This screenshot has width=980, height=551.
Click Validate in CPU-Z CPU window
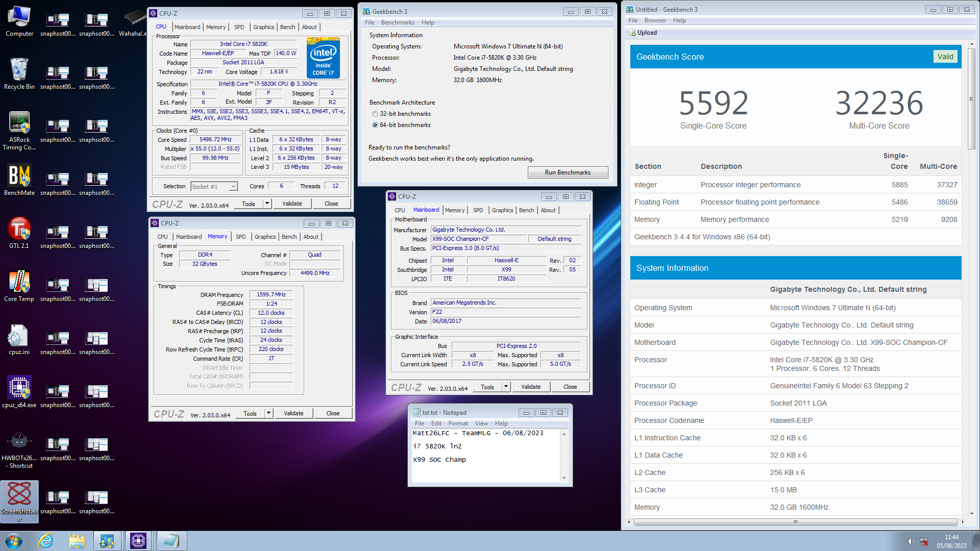click(292, 204)
